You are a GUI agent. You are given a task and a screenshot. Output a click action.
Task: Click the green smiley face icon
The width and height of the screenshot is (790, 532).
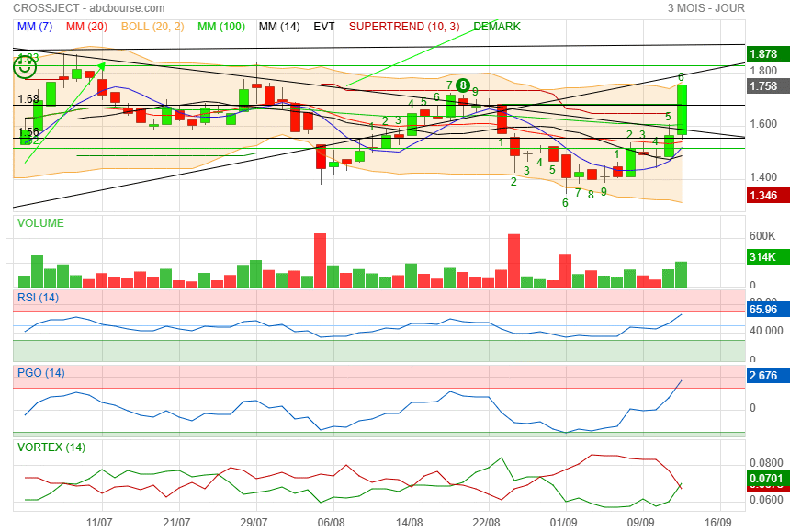click(x=25, y=65)
